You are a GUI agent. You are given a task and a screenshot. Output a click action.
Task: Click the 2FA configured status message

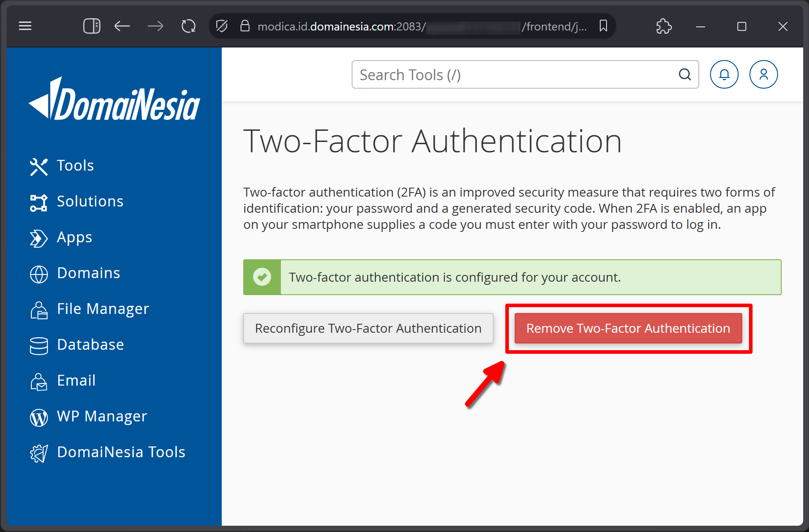point(455,277)
